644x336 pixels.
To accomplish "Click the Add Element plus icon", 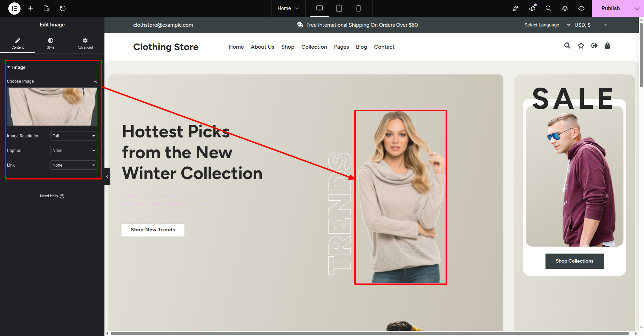I will coord(31,8).
